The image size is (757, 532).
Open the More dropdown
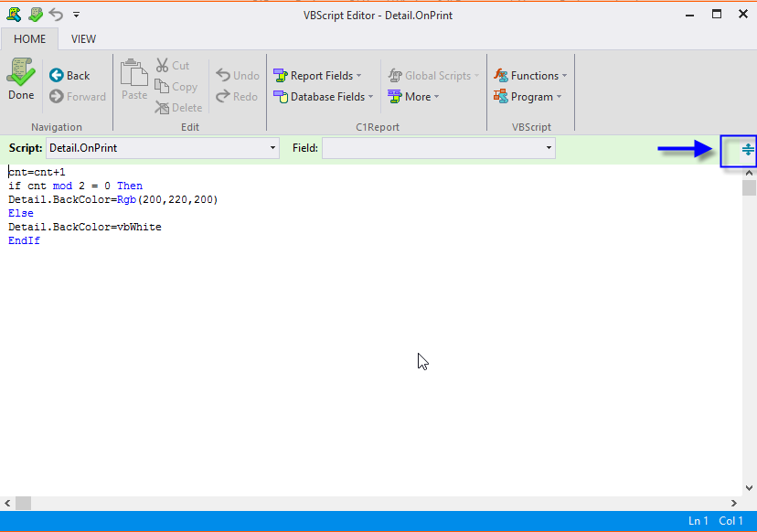413,97
